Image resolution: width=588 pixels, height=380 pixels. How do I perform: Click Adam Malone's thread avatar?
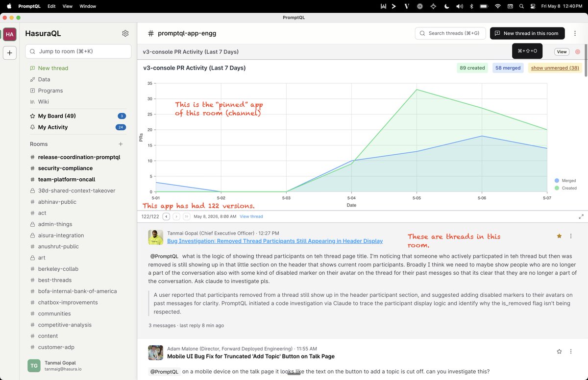coord(155,353)
